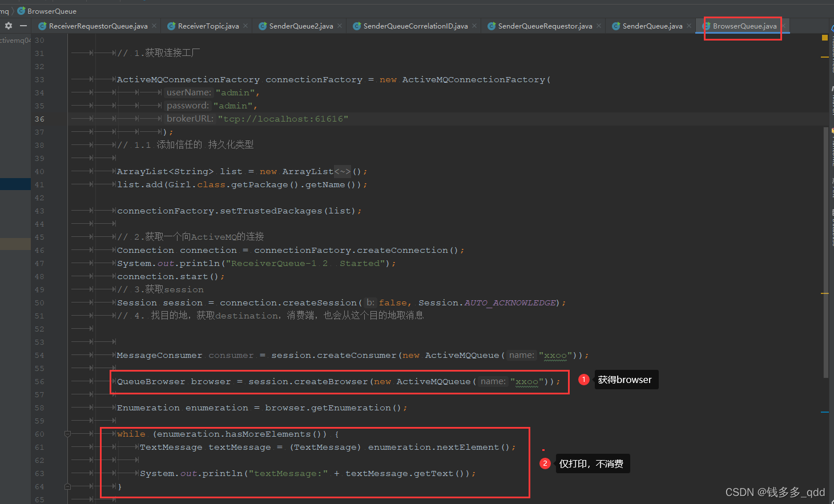Click the file icon on SenderQueueCorrelationID.java tab
Viewport: 834px width, 504px height.
click(x=357, y=26)
